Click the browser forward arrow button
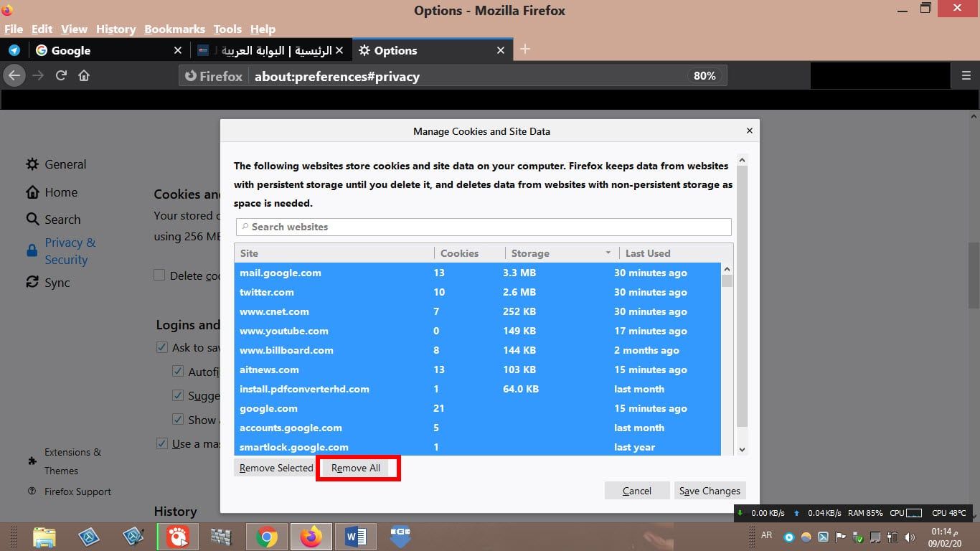 (38, 75)
